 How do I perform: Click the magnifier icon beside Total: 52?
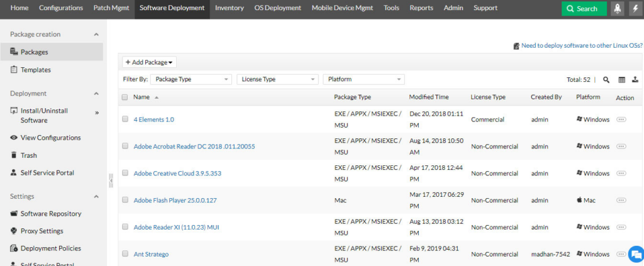[x=606, y=80]
